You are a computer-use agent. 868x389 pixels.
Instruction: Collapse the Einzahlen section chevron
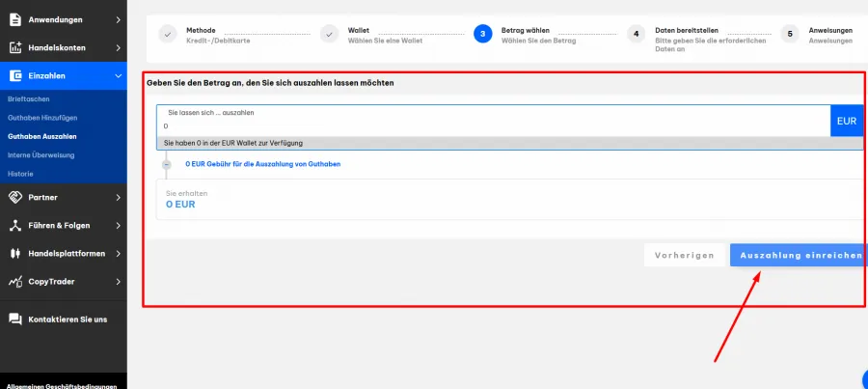(118, 75)
